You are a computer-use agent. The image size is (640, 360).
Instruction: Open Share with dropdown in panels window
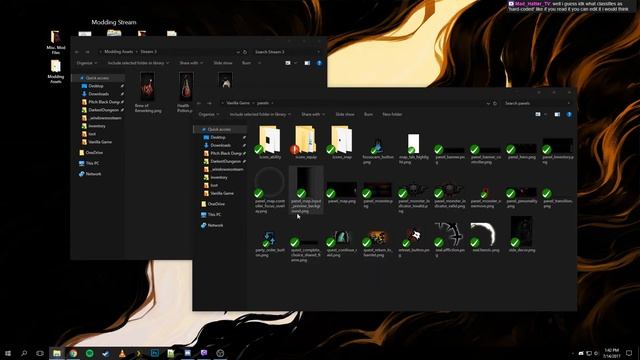click(x=313, y=115)
